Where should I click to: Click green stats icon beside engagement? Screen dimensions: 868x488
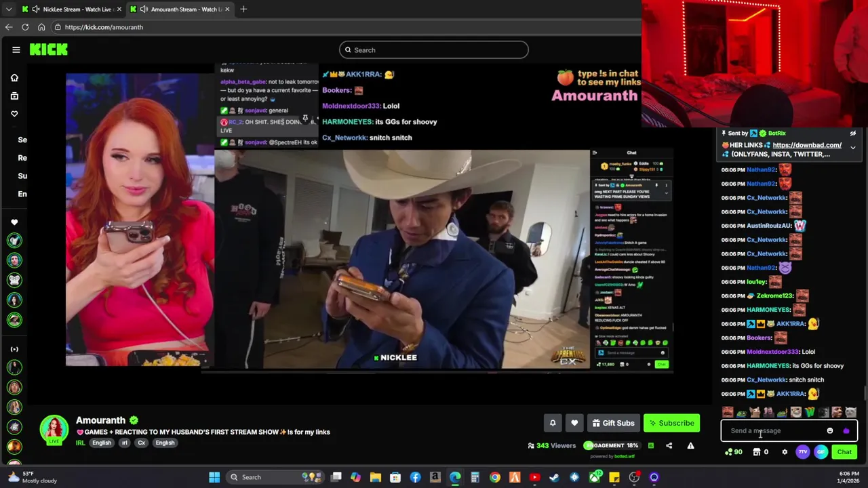pos(651,445)
